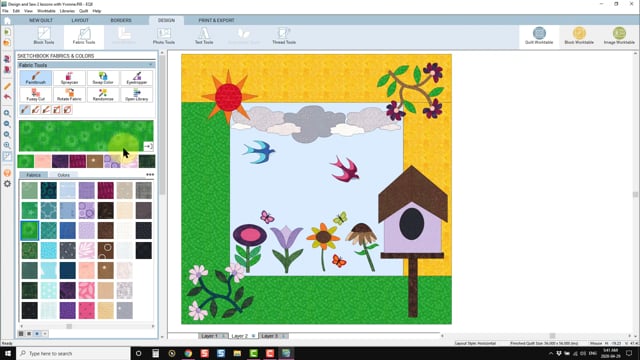640x360 pixels.
Task: Open Thread Tools in the ribbon
Action: pyautogui.click(x=284, y=36)
